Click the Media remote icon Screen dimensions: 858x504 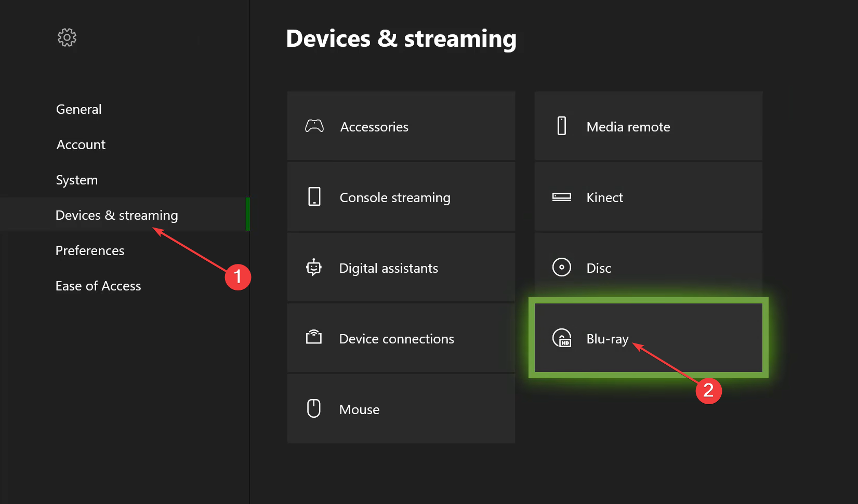click(x=562, y=126)
